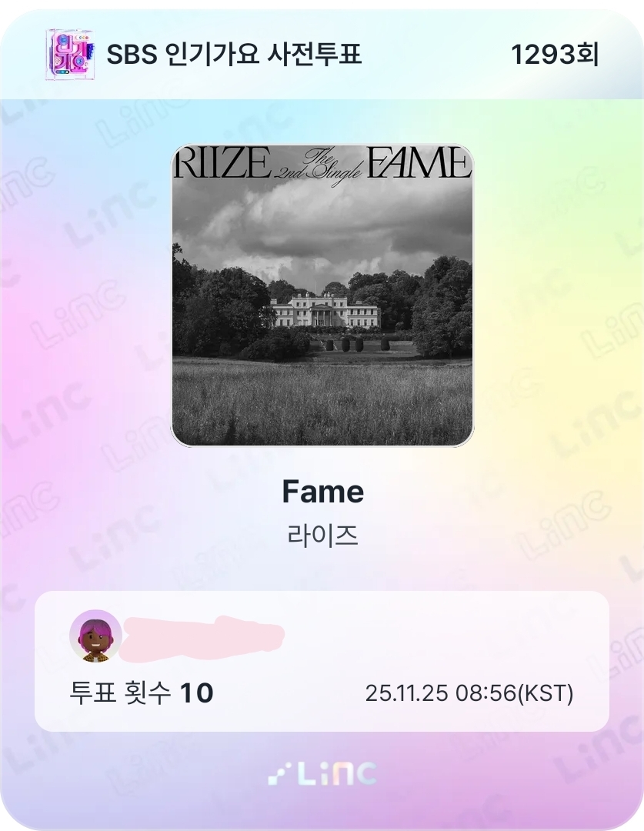
Task: Click the 투표 횟수 10 vote count
Action: click(141, 692)
